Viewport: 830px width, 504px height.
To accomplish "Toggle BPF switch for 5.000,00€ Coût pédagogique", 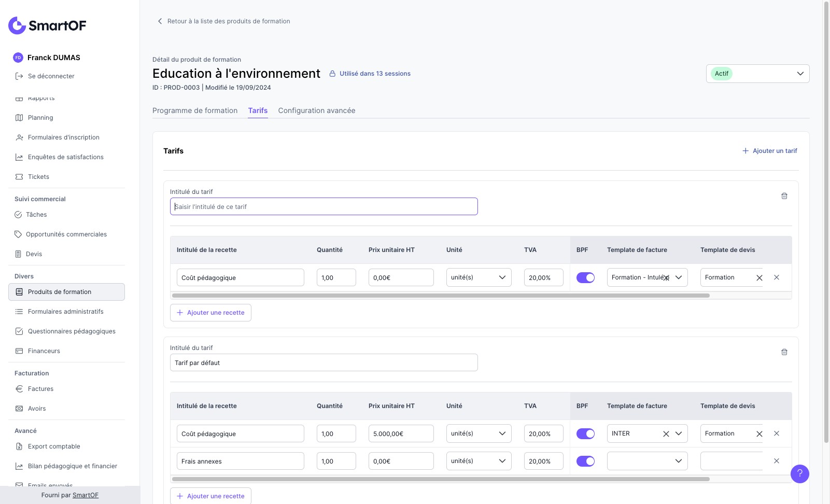I will (x=585, y=434).
